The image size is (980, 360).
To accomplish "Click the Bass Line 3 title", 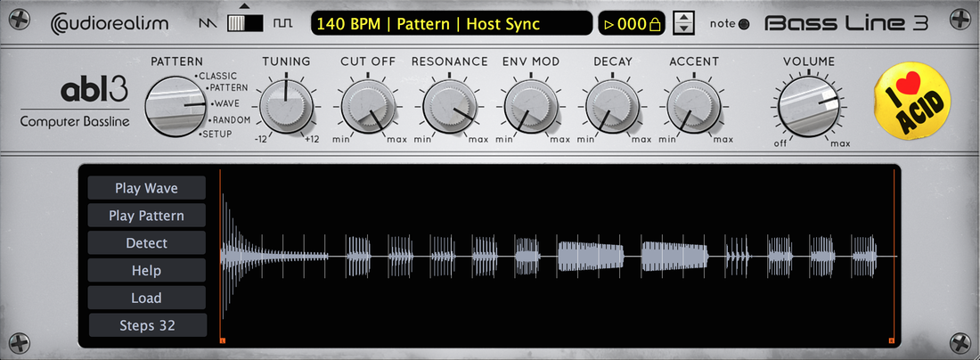I will coord(847,24).
